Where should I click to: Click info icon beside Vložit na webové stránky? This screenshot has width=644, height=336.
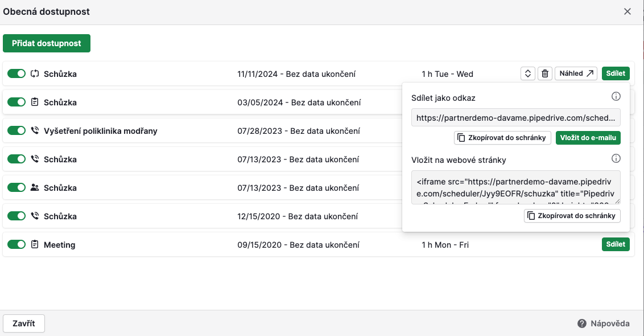point(616,159)
